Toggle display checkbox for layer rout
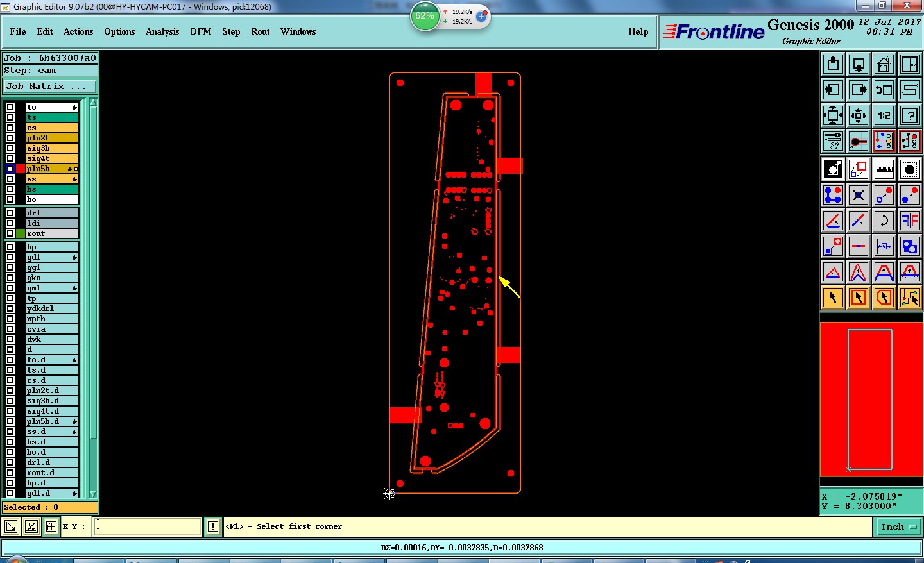This screenshot has width=924, height=563. [x=10, y=233]
